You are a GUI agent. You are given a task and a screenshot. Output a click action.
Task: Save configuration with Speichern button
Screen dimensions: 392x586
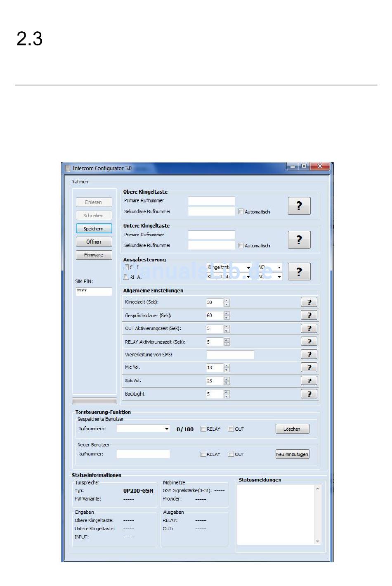(94, 229)
